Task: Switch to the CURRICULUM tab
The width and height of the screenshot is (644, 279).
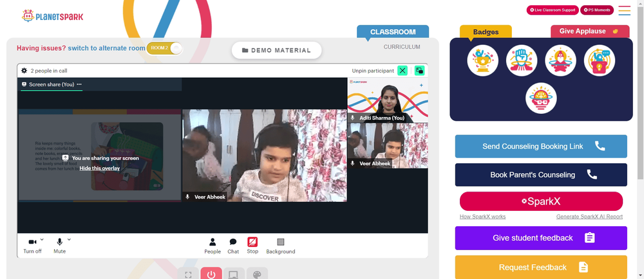Action: point(402,47)
